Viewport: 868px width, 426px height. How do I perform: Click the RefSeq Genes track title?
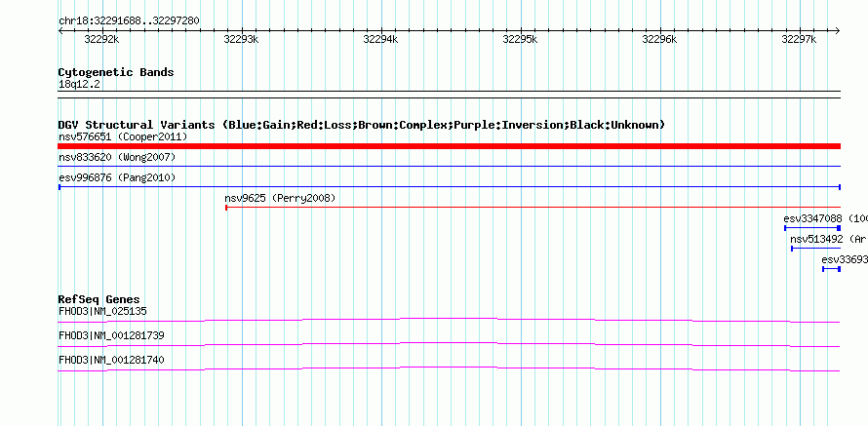pos(99,300)
